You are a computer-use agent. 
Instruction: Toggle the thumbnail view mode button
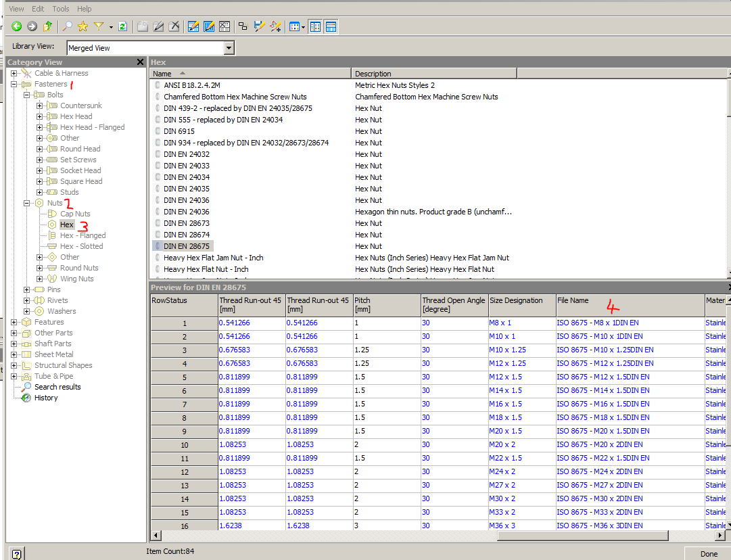click(296, 26)
